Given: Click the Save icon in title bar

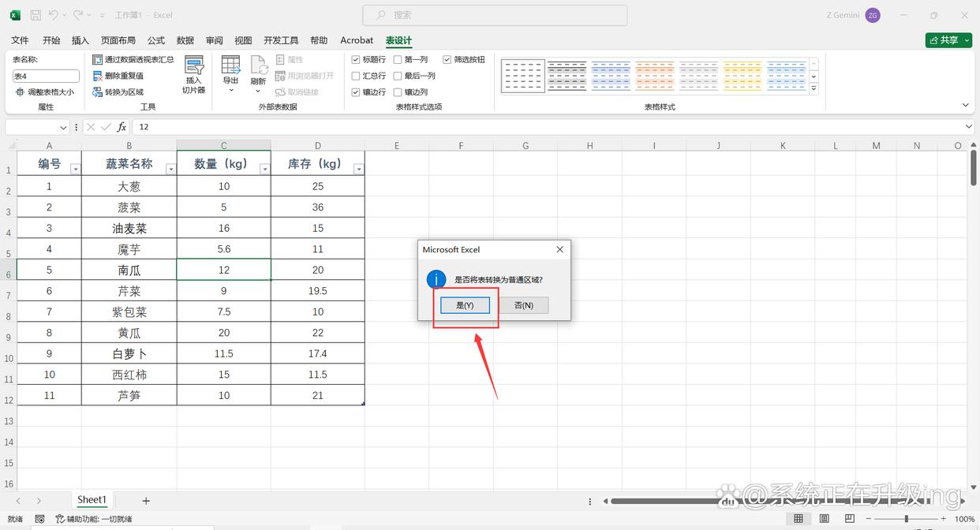Looking at the screenshot, I should (x=36, y=15).
